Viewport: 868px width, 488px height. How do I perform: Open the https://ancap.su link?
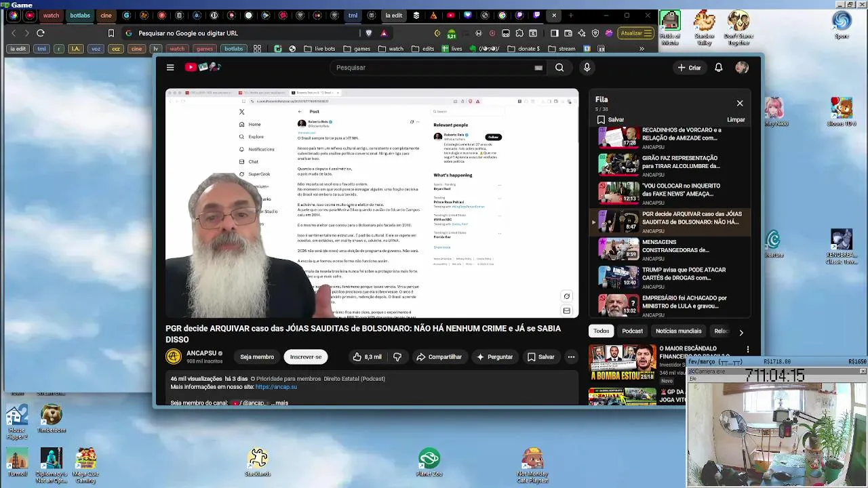pos(276,387)
